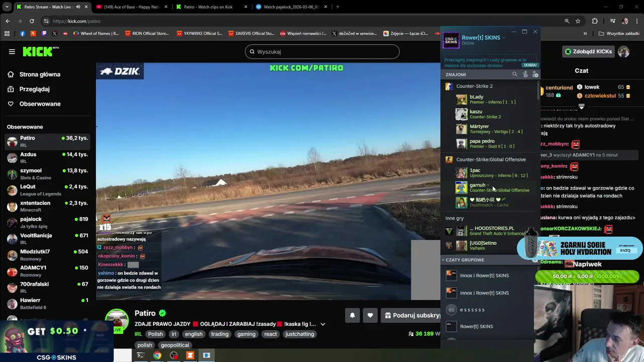Viewport: 644px width, 362px height.
Task: Open browser extensions puzzle icon
Action: pos(595,21)
